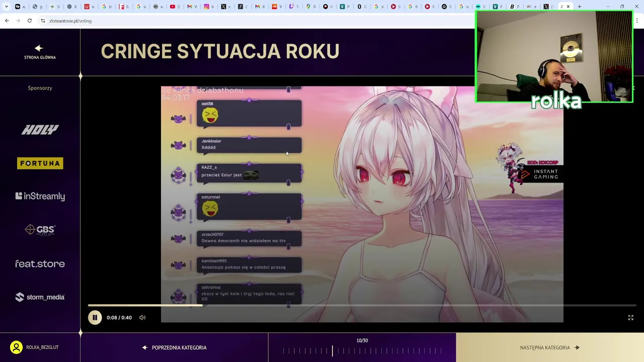Focus the address bar showing zloteantosie.pl/voting
The width and height of the screenshot is (644, 362).
click(x=257, y=21)
